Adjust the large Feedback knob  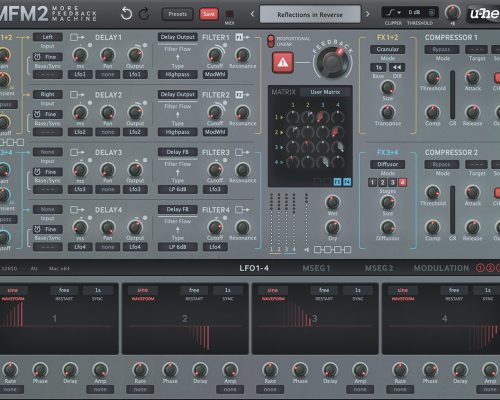click(x=332, y=62)
